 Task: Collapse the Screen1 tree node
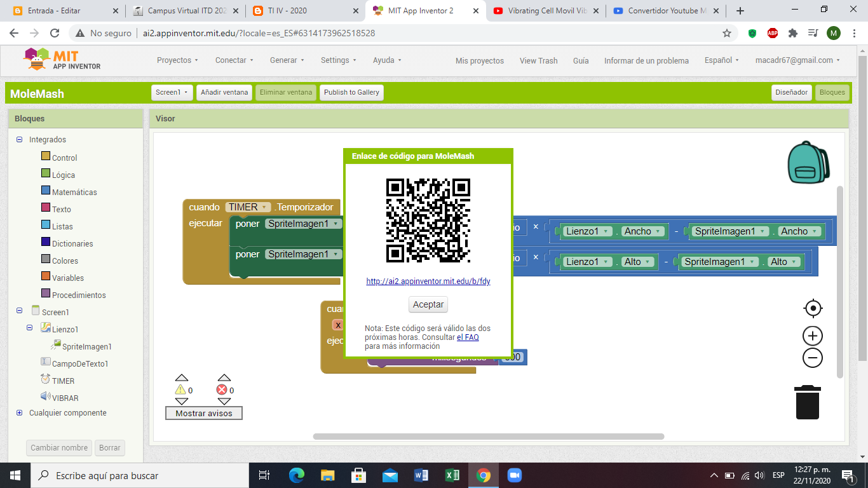(20, 311)
